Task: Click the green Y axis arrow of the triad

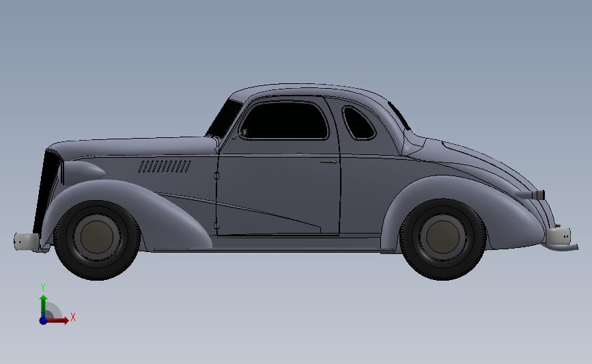Action: (x=44, y=306)
